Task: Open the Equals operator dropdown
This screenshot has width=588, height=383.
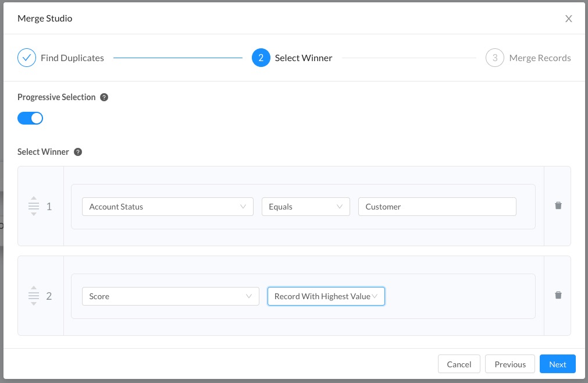Action: 305,207
